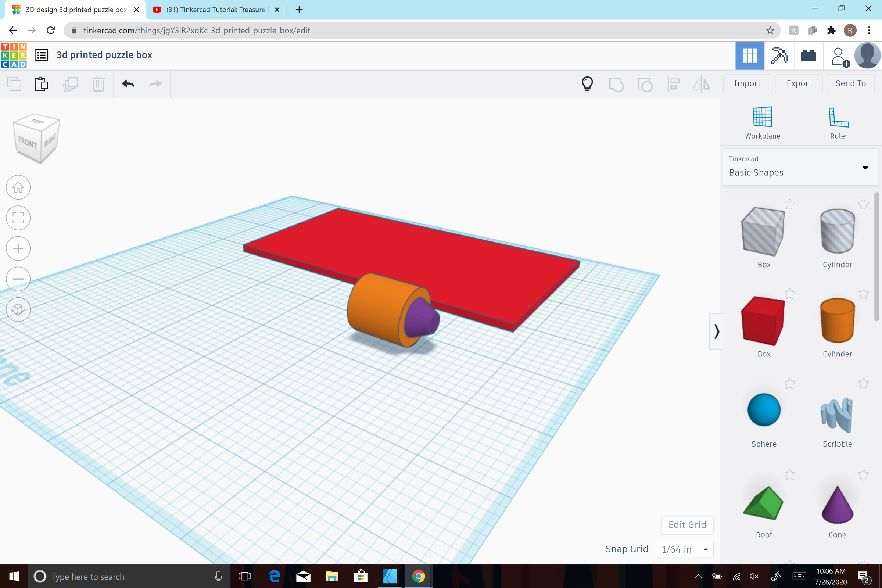This screenshot has height=588, width=882.
Task: Open the design menu list icon
Action: [41, 54]
